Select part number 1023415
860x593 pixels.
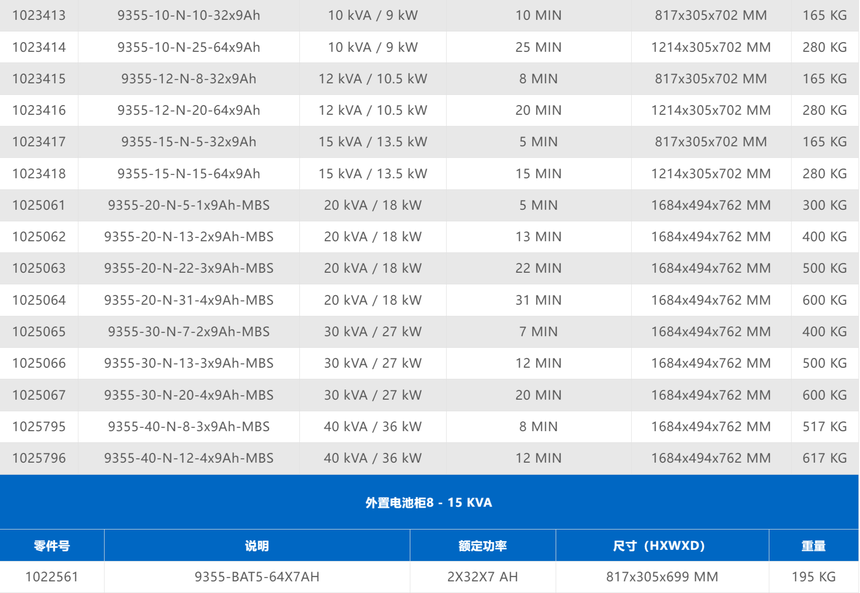click(x=39, y=78)
